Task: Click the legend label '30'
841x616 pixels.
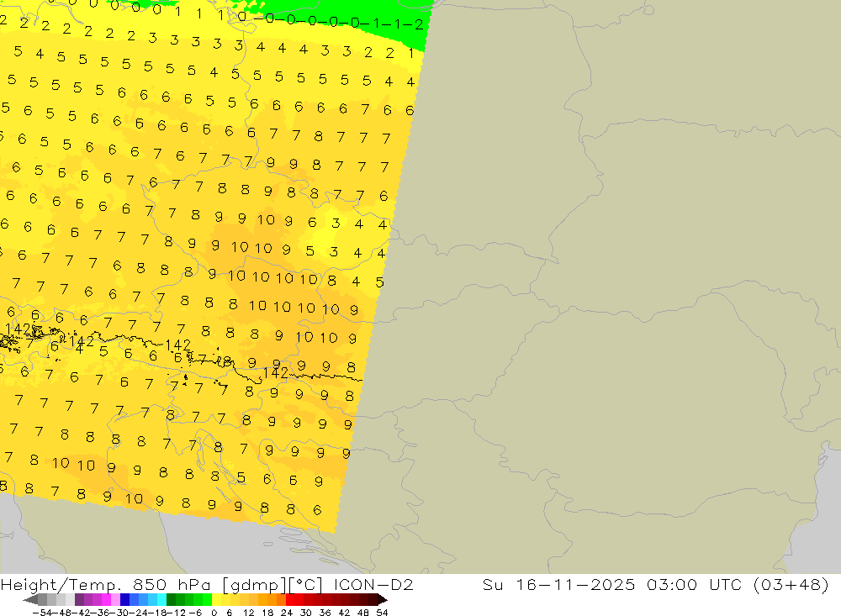Action: tap(306, 613)
